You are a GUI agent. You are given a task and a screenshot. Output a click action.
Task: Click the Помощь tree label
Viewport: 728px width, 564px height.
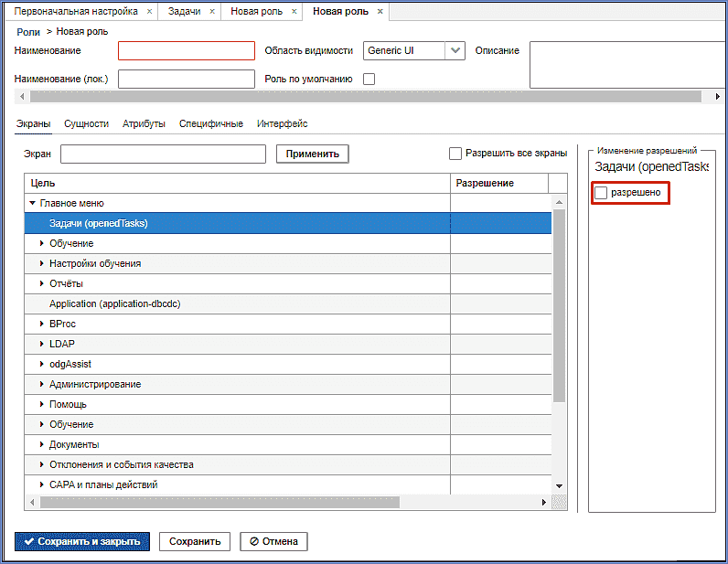[x=68, y=405]
